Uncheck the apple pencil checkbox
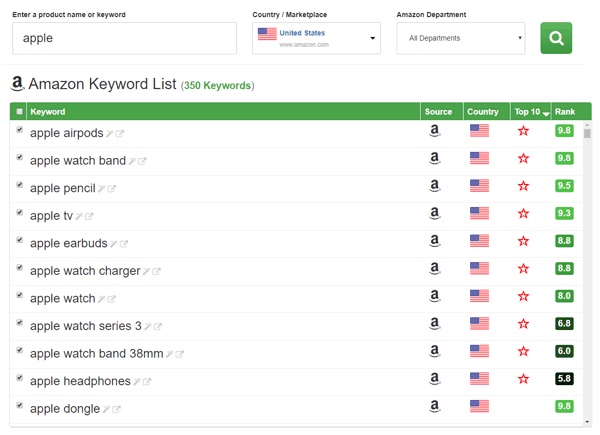Image resolution: width=600 pixels, height=435 pixels. [x=20, y=185]
